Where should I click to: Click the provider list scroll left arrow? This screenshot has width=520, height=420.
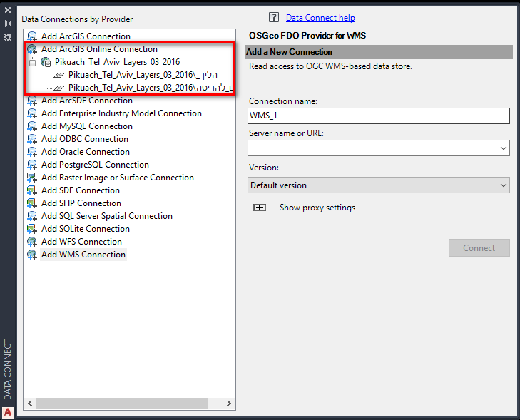coord(30,403)
